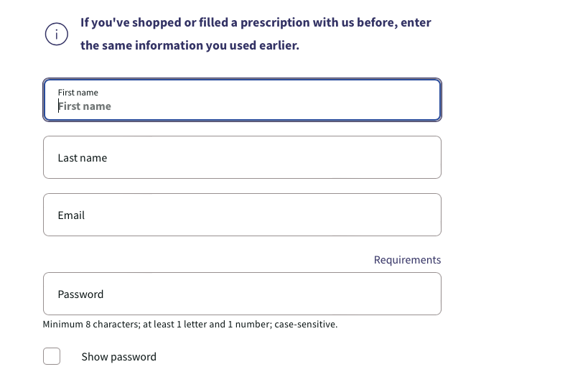
Task: Tick the Show password checkbox
Action: [x=52, y=356]
